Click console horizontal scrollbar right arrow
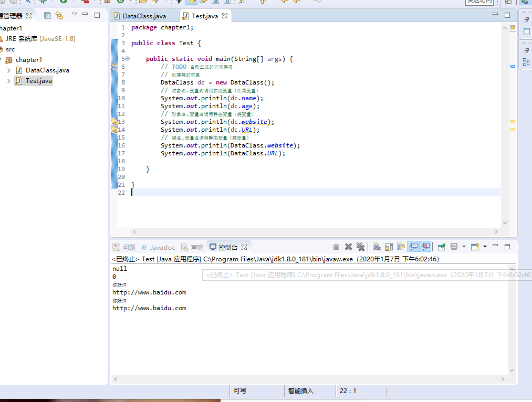This screenshot has width=532, height=402. click(503, 379)
